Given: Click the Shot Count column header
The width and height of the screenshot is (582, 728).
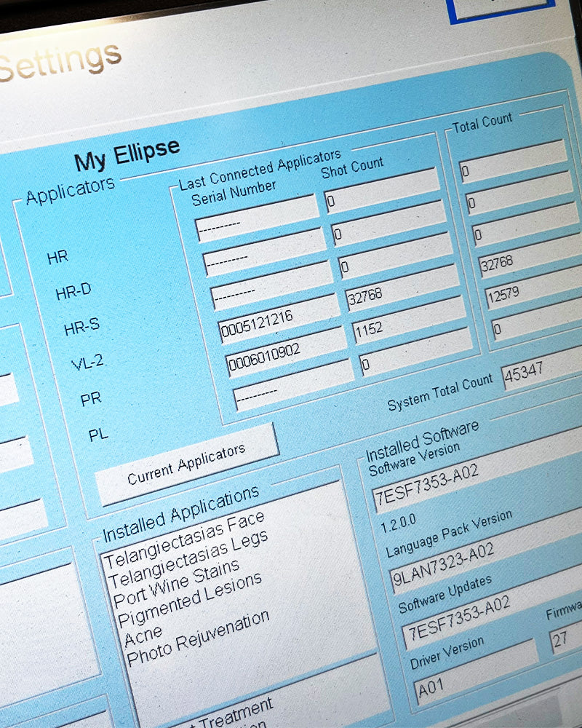Looking at the screenshot, I should (352, 167).
